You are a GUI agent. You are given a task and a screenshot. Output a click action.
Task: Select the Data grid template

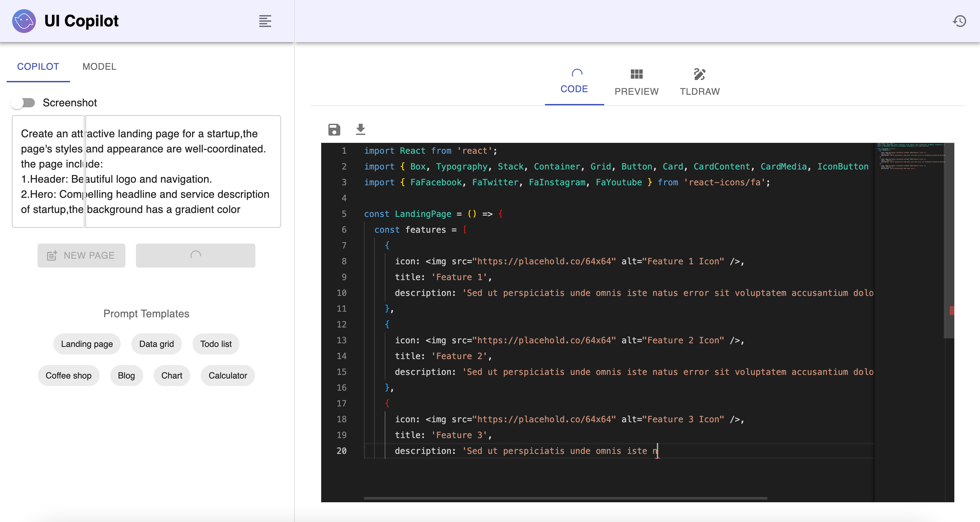[156, 344]
